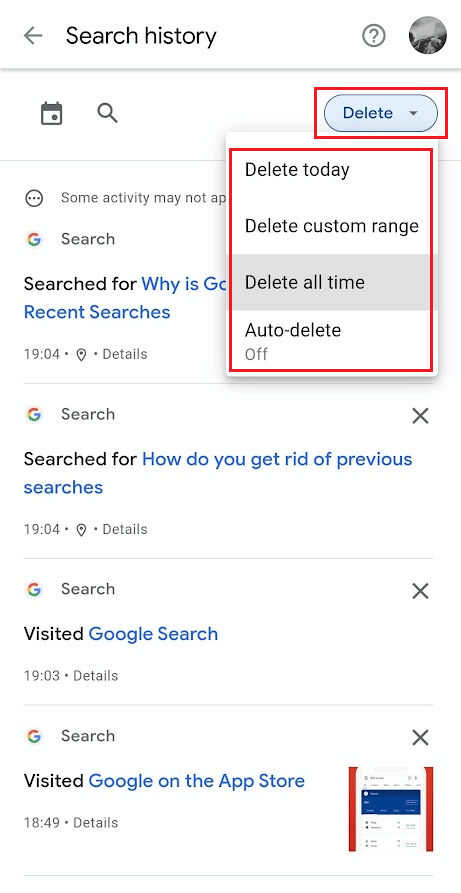461x893 pixels.
Task: Choose Delete today from menu
Action: [333, 170]
